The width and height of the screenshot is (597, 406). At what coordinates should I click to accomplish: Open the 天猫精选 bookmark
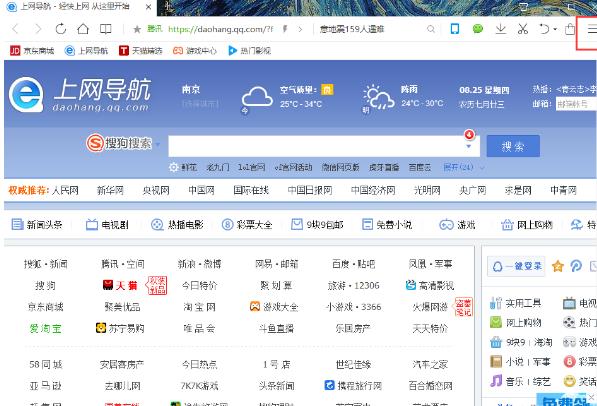click(x=140, y=51)
